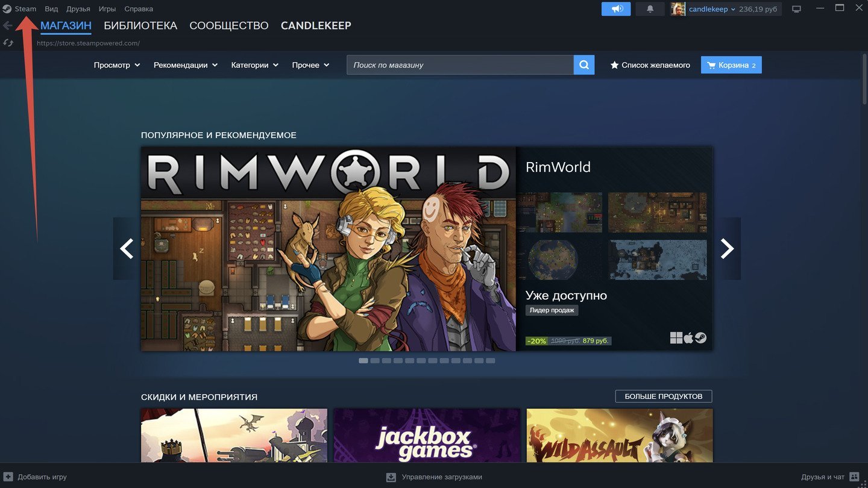868x488 pixels.
Task: Open Список желаемого wishlist link
Action: 650,65
